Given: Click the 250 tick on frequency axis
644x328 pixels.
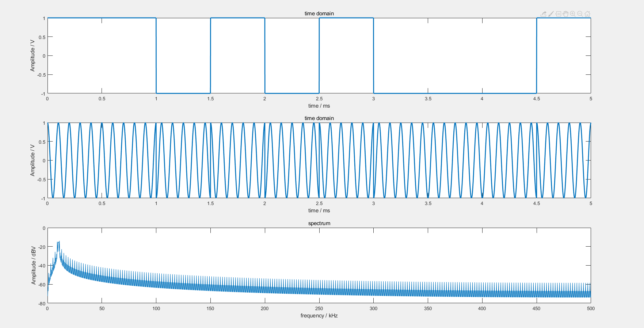Looking at the screenshot, I should pos(319,308).
